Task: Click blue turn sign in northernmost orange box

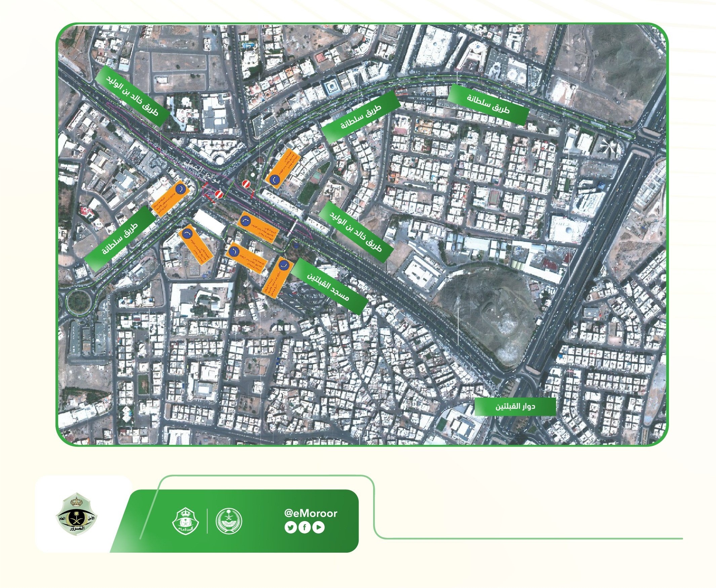Action: tap(275, 180)
